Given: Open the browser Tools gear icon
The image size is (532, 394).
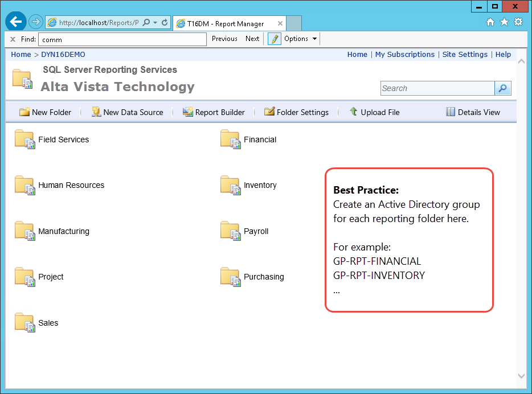Looking at the screenshot, I should point(518,22).
